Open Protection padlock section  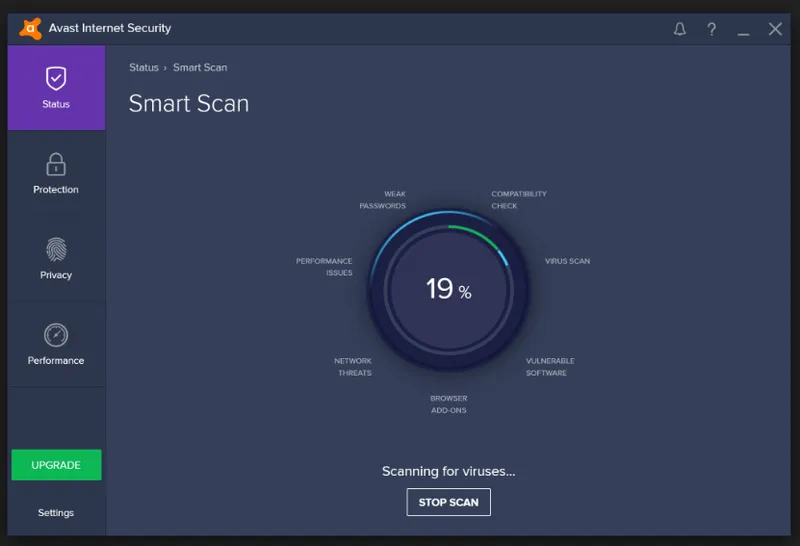click(56, 173)
